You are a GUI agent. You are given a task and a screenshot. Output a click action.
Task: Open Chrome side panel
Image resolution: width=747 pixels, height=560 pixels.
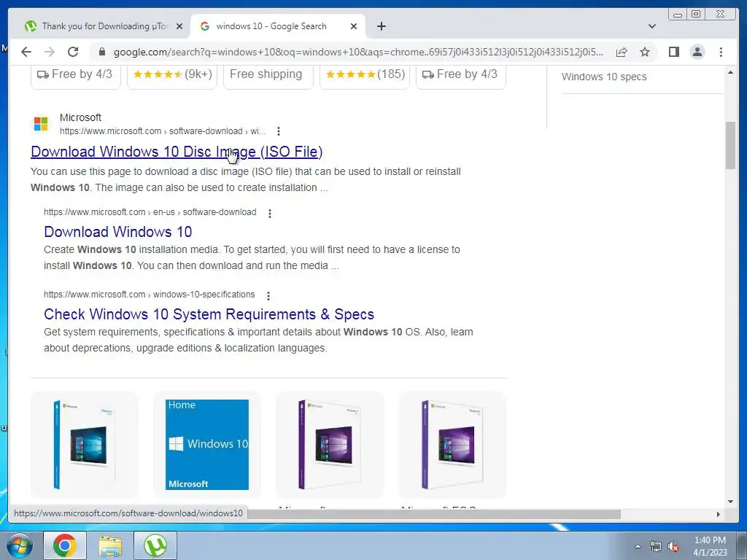[x=673, y=52]
